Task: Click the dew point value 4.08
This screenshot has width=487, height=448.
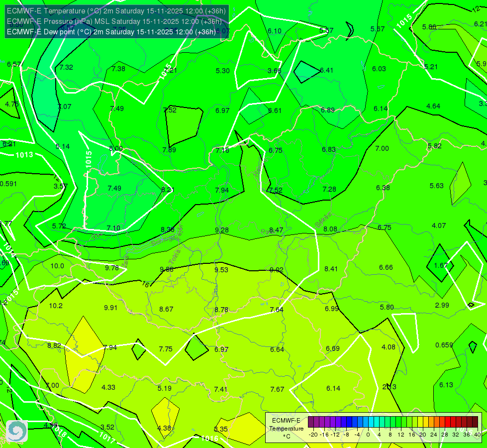Action: pos(388,347)
